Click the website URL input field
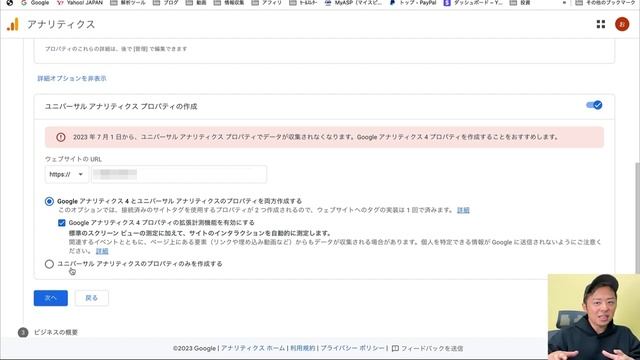 click(179, 174)
